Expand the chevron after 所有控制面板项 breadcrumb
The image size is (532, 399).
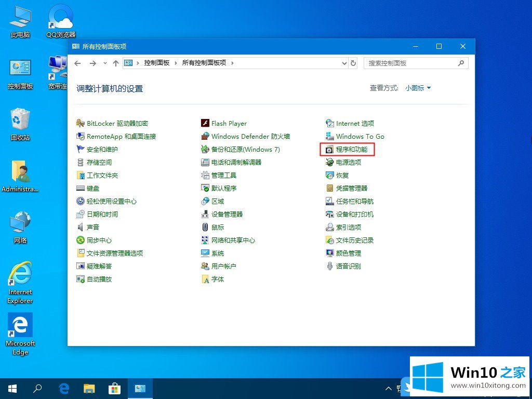pos(232,63)
